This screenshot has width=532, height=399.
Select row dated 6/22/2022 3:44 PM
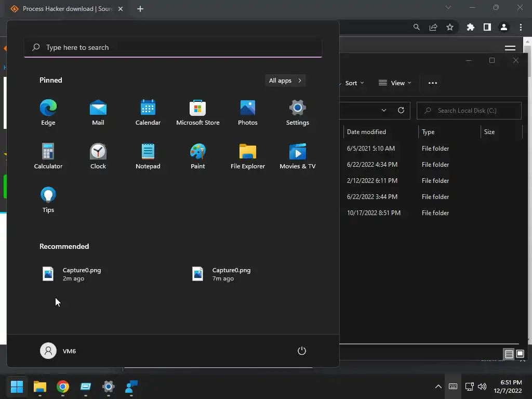point(431,197)
